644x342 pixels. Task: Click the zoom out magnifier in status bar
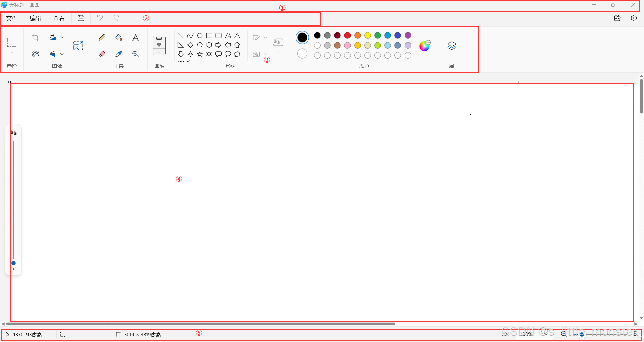[x=564, y=334]
